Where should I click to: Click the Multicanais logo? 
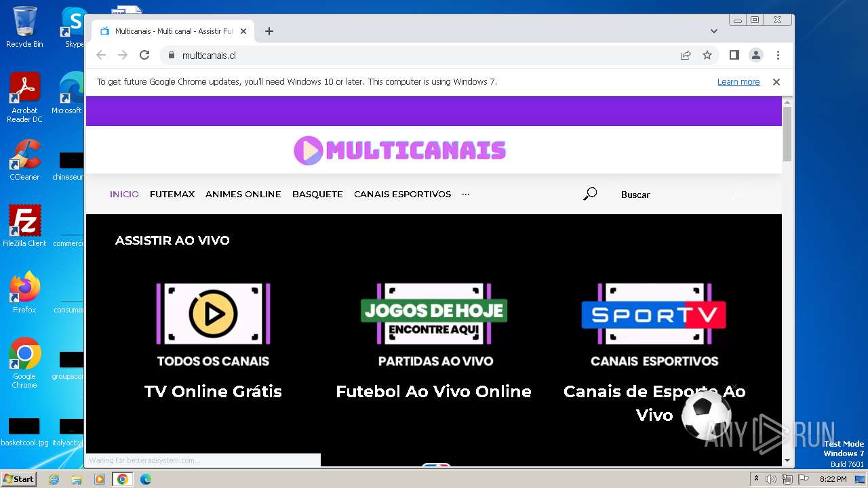tap(400, 150)
